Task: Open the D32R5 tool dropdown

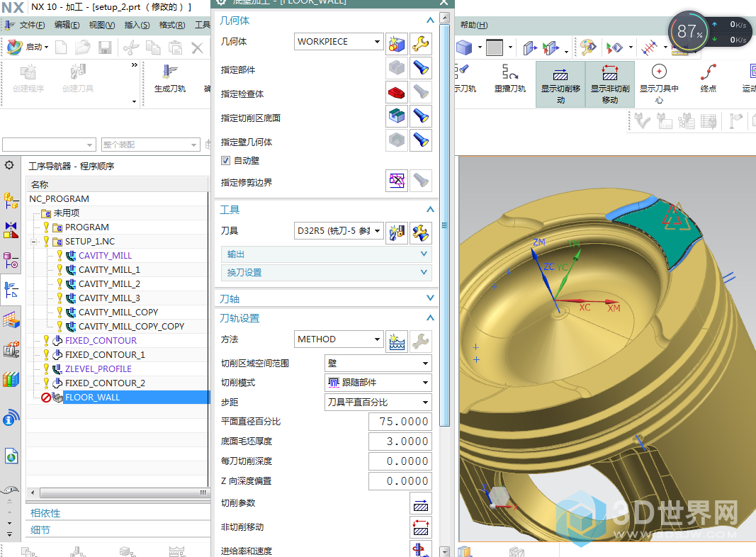Action: 339,231
